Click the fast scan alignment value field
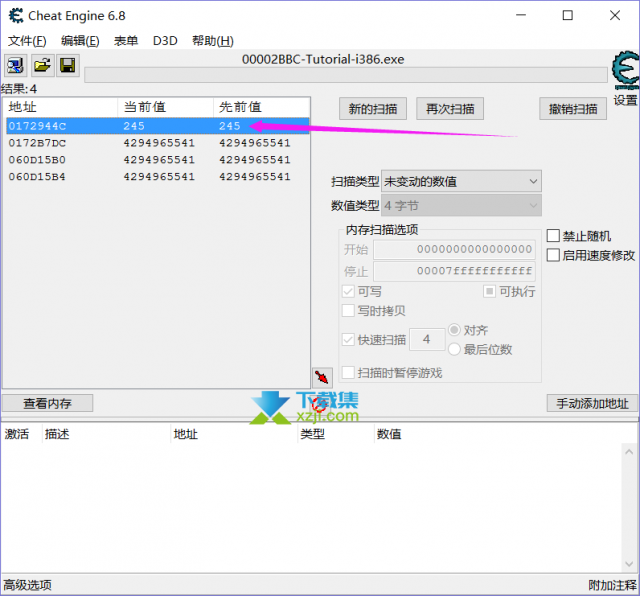 [x=427, y=339]
